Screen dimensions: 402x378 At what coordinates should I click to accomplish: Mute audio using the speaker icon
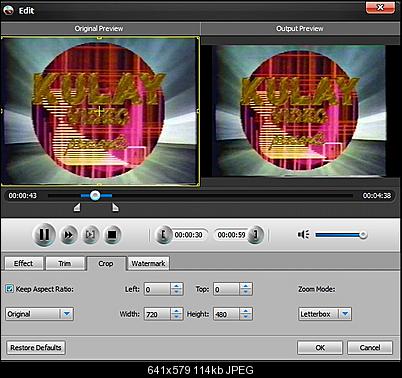pos(303,235)
